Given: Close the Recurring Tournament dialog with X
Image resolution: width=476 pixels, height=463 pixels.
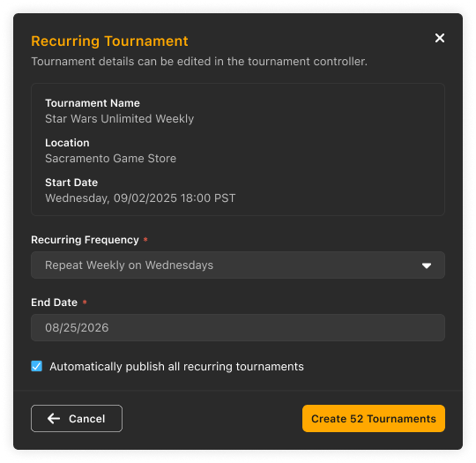Looking at the screenshot, I should 439,38.
